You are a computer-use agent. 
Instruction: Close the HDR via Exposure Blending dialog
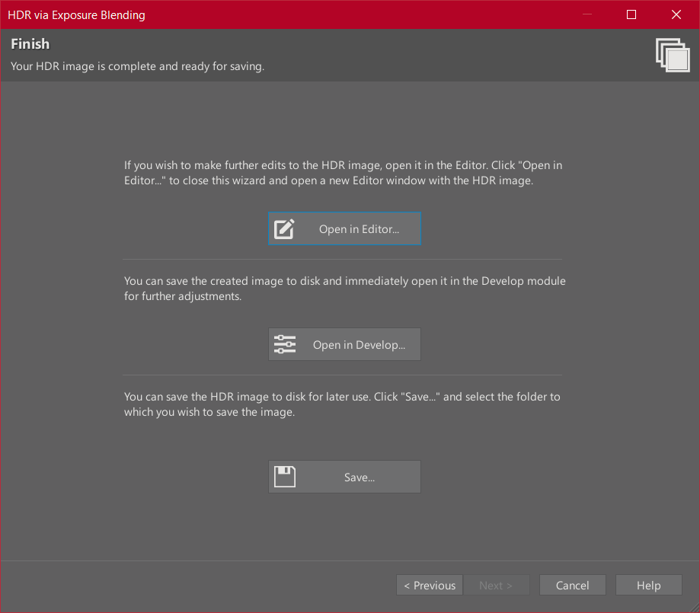[676, 14]
